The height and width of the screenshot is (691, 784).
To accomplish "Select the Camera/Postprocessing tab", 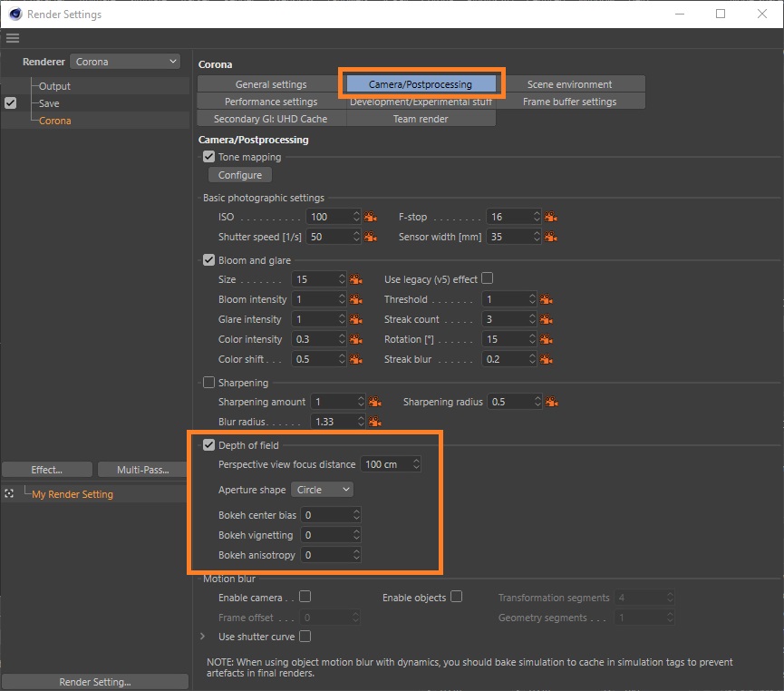I will pyautogui.click(x=421, y=84).
